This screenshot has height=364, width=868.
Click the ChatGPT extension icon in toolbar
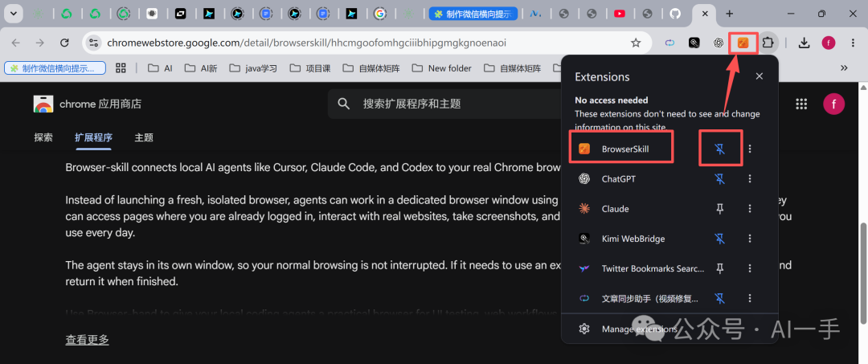click(719, 43)
